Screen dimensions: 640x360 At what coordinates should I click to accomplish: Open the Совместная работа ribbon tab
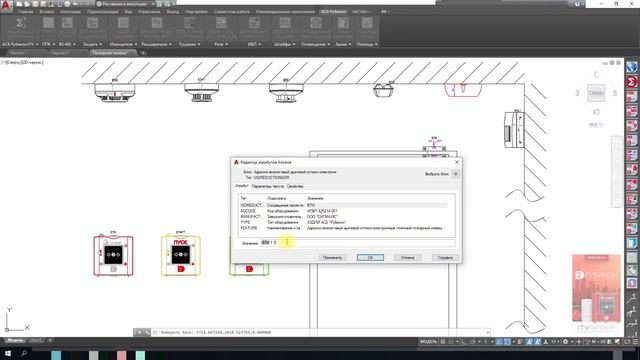(x=231, y=12)
